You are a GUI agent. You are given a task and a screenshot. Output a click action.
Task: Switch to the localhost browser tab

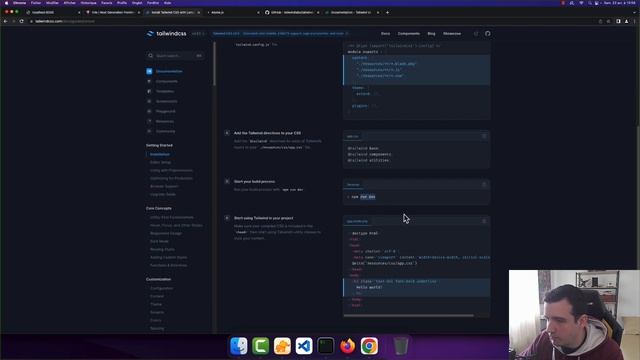[53, 12]
